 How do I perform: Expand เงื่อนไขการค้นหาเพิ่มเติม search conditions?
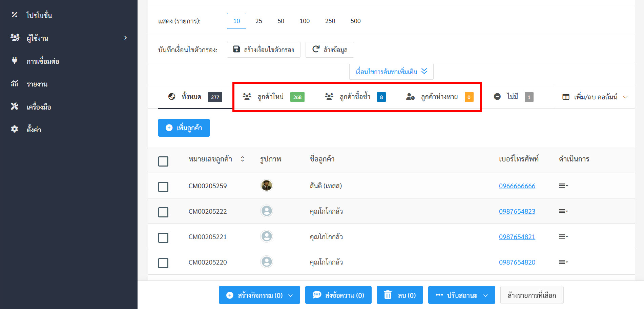point(391,72)
